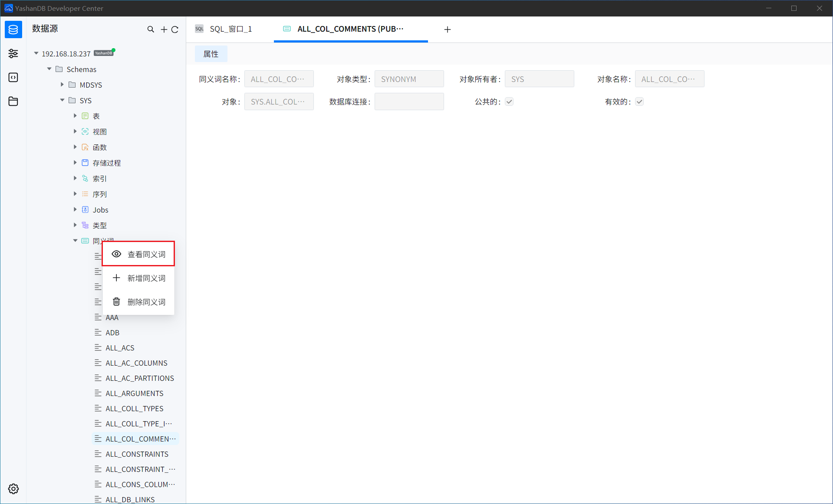833x504 pixels.
Task: Expand the 表 node
Action: point(75,116)
